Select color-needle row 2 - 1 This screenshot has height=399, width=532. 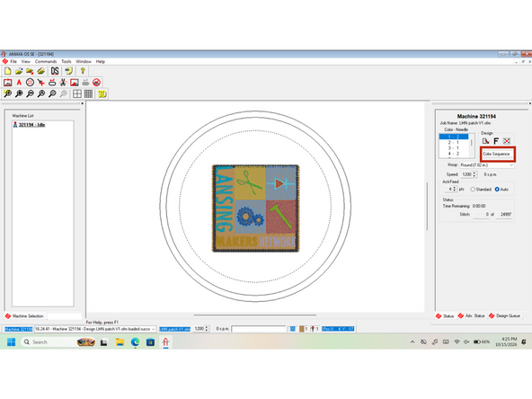[x=454, y=143]
